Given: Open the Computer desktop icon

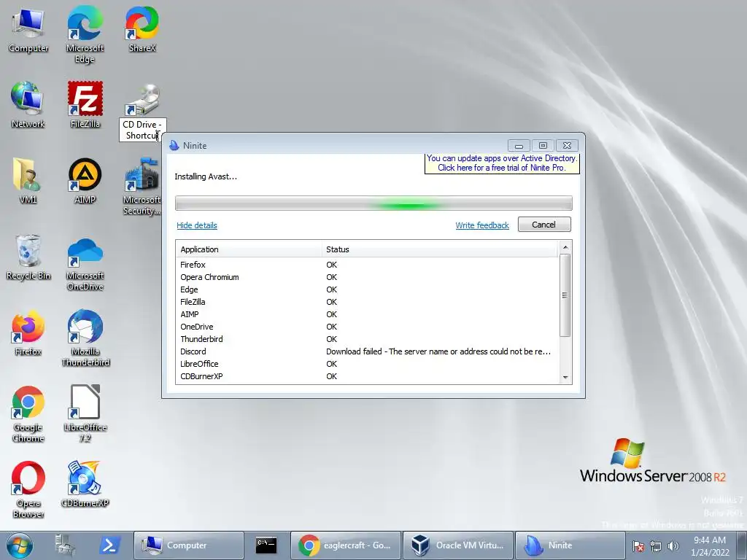Looking at the screenshot, I should click(x=28, y=31).
